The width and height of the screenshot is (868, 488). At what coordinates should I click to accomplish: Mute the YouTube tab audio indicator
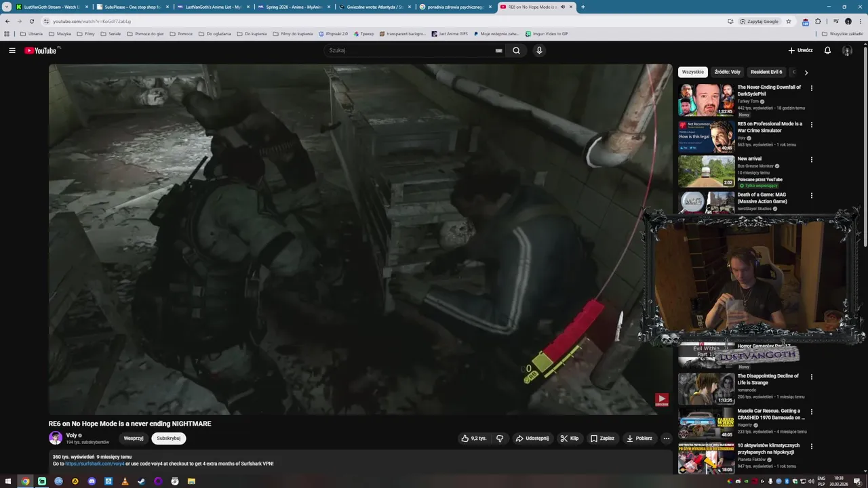click(x=562, y=7)
